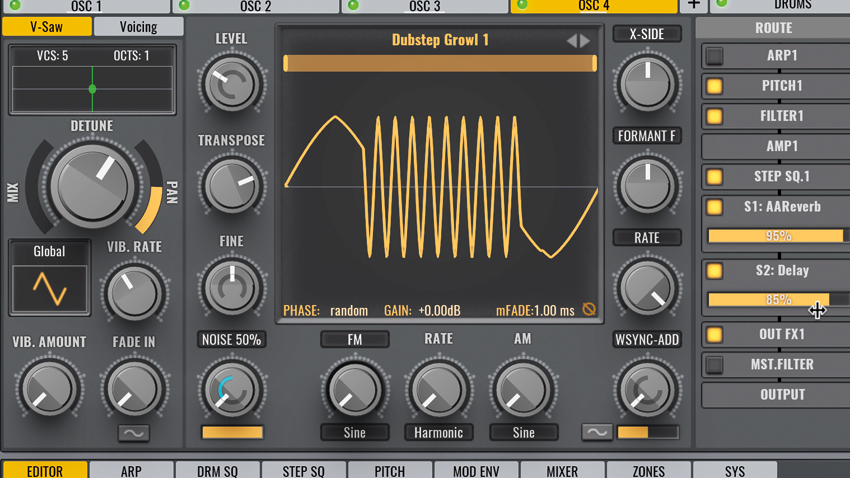Viewport: 850px width, 478px height.
Task: Click the ROUTE panel header
Action: tap(773, 28)
